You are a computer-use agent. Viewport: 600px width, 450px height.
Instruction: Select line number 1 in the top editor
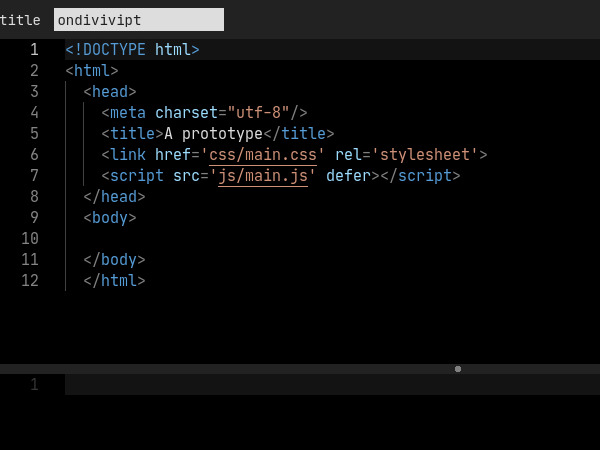[x=34, y=49]
